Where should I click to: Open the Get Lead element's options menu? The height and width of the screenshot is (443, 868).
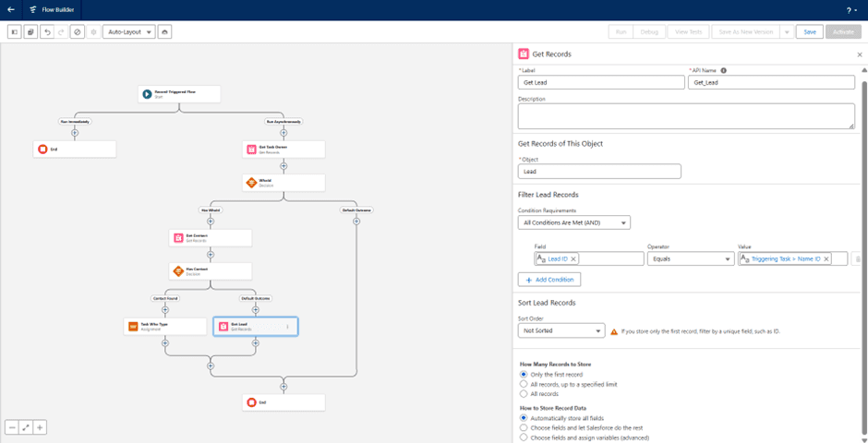(x=287, y=327)
